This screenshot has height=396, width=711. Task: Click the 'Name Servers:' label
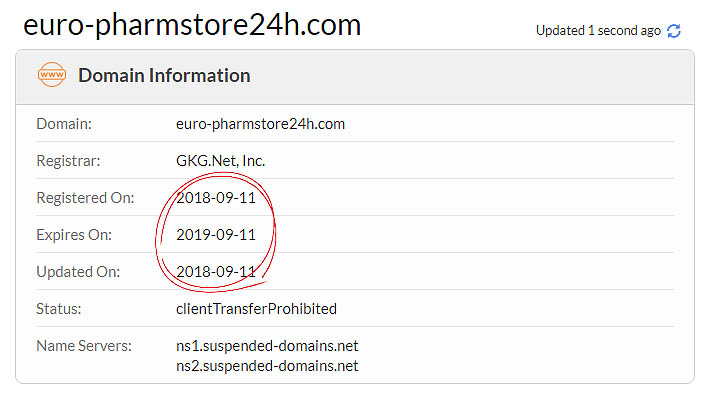[84, 346]
